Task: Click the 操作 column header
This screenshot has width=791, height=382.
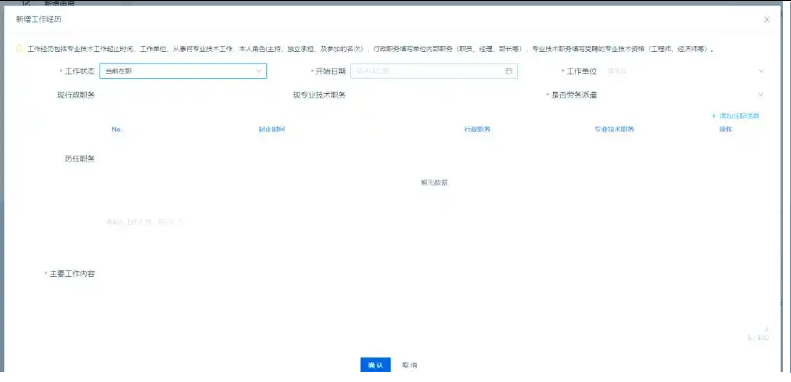Action: pyautogui.click(x=725, y=130)
